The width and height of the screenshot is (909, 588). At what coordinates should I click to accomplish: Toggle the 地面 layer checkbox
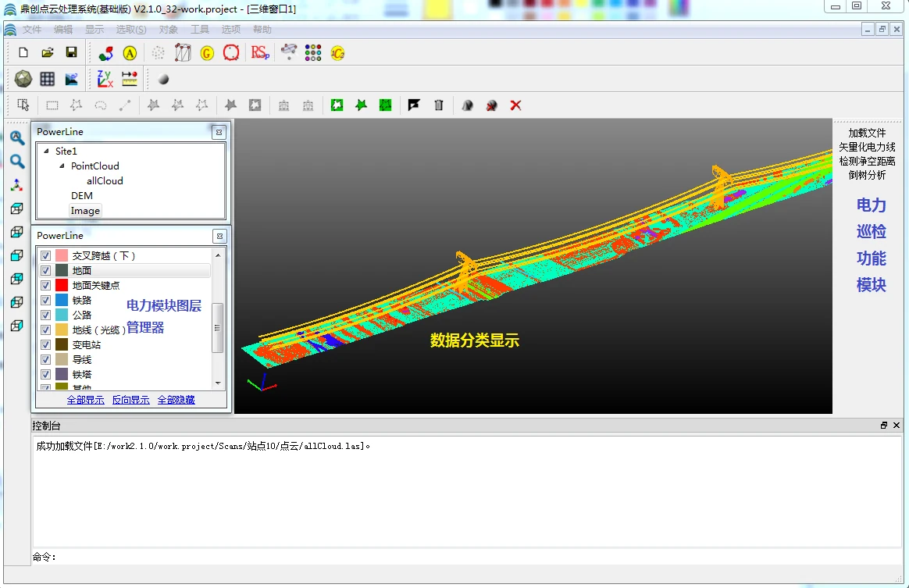pyautogui.click(x=46, y=271)
